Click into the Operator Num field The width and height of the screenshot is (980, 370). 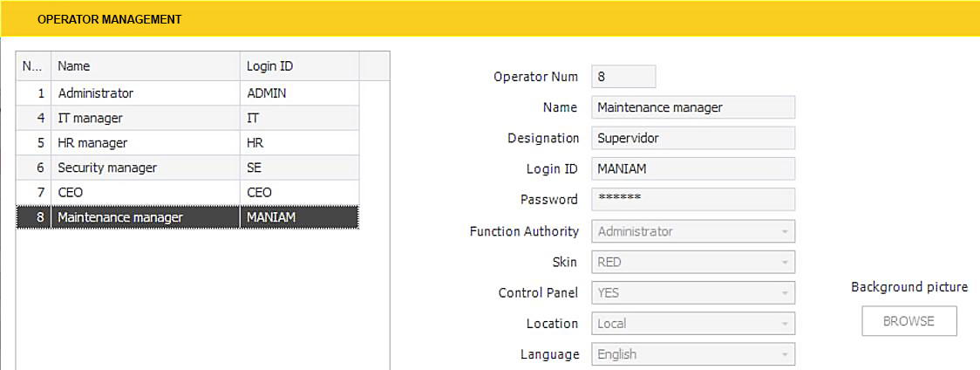click(x=623, y=77)
